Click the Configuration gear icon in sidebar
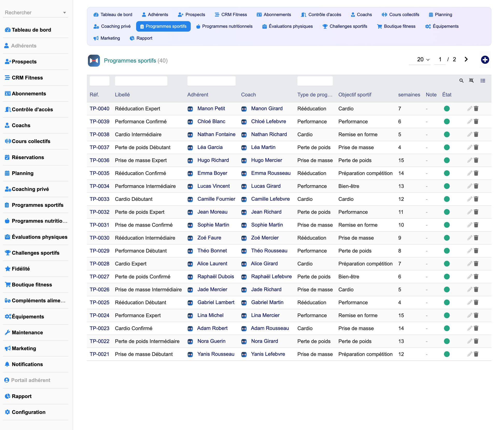 point(8,412)
